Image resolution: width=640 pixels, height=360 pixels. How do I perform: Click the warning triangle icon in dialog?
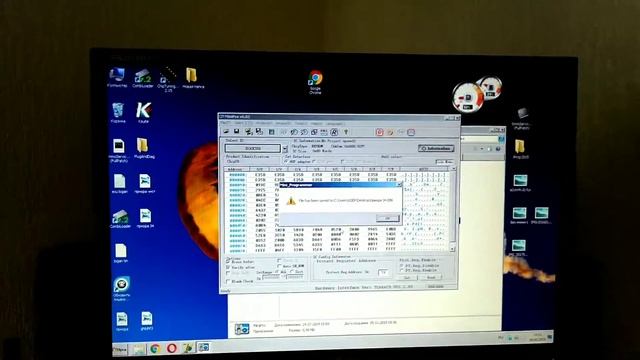(291, 201)
